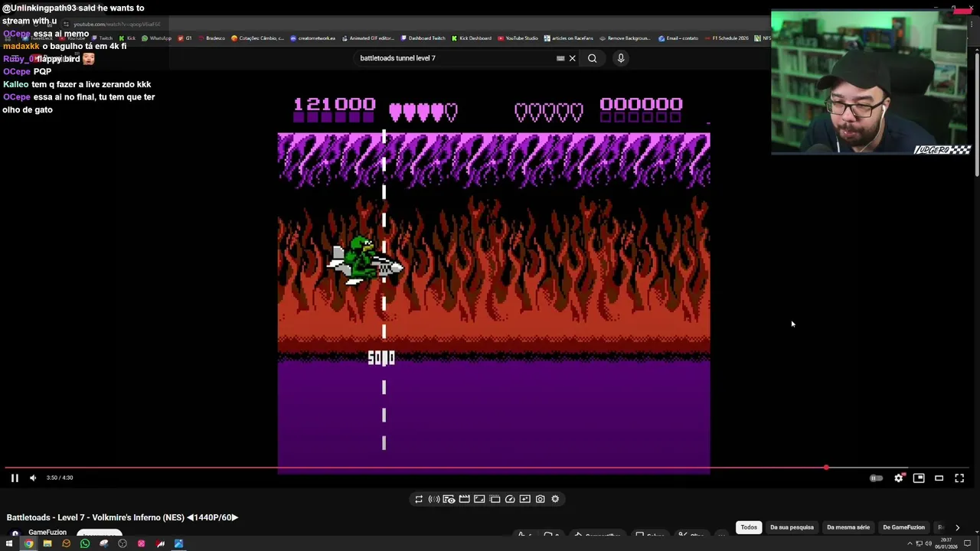Open the Bradesco bookmark
The width and height of the screenshot is (980, 551).
coord(211,38)
